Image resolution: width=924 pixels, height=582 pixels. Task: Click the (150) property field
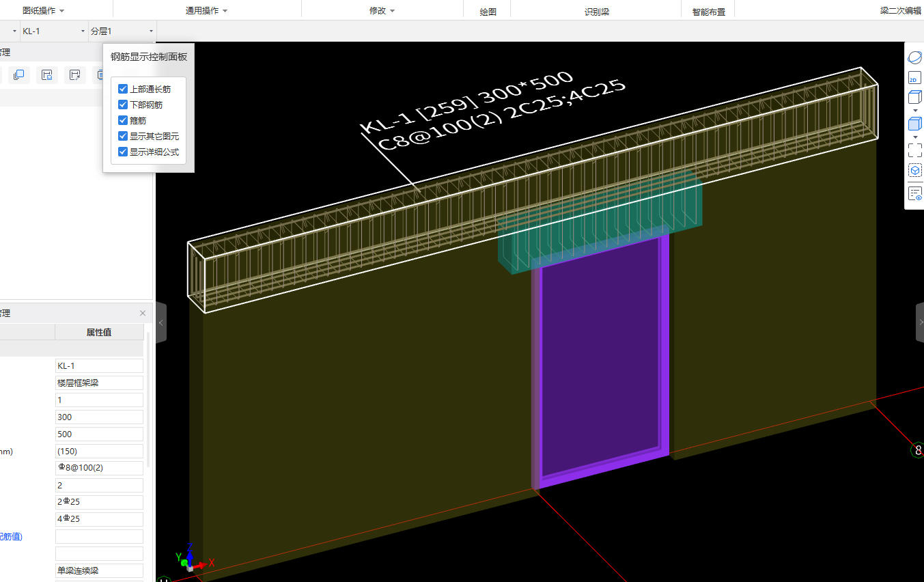point(99,452)
